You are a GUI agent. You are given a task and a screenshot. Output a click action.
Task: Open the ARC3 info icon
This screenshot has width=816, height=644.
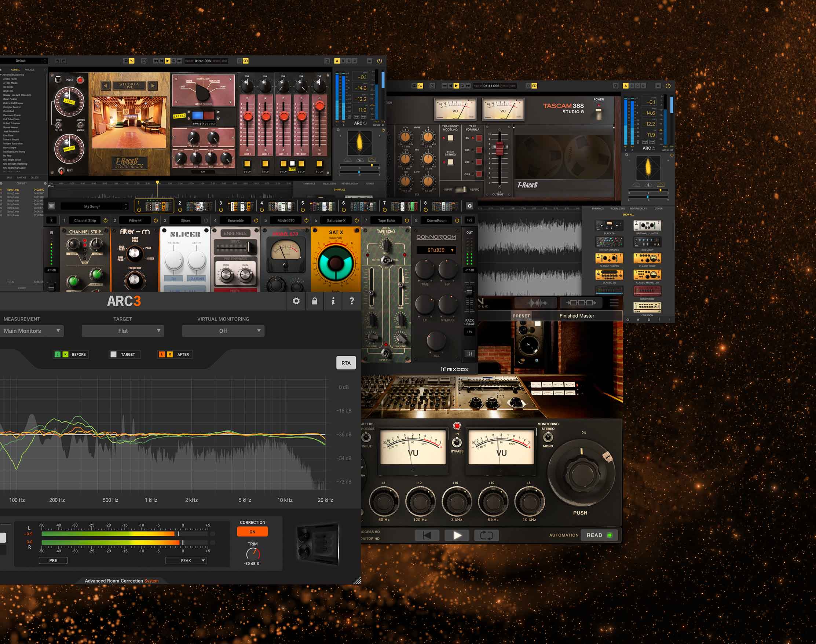click(x=333, y=301)
